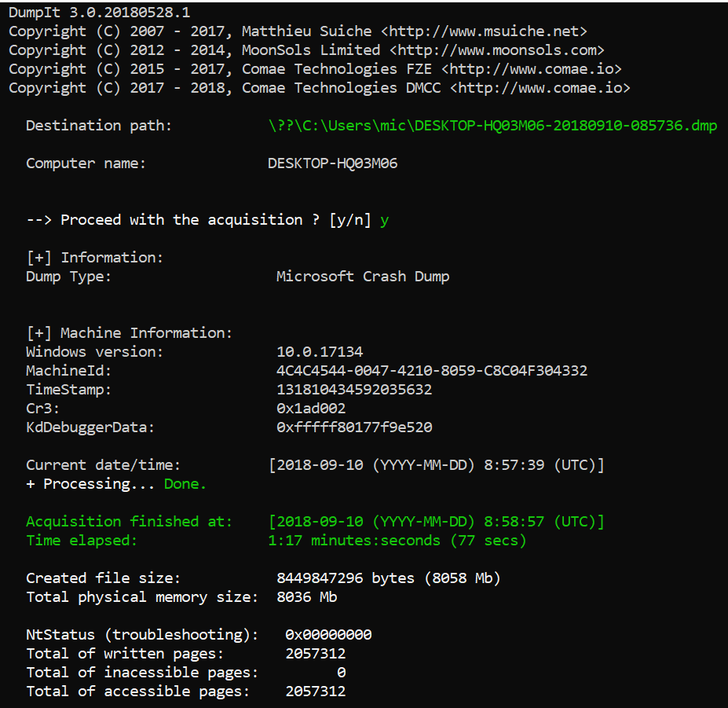Click the green 'Done.' status text
Viewport: 728px width, 708px height.
coord(185,484)
